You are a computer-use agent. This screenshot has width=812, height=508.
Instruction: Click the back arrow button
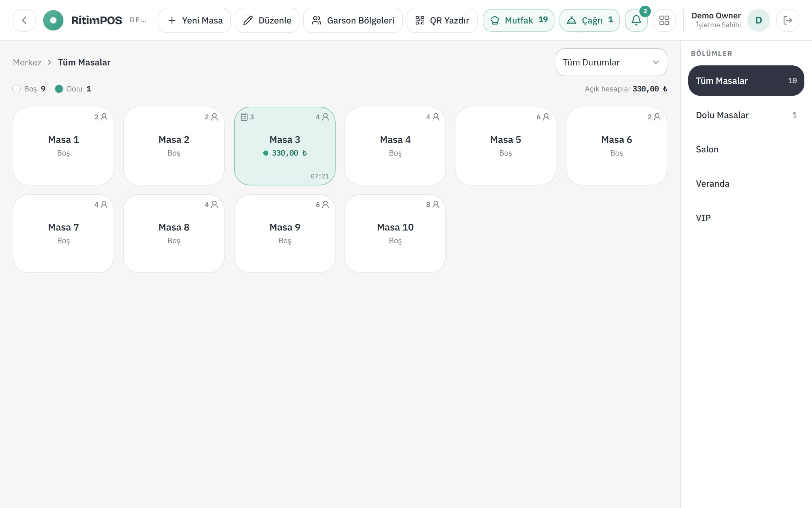pyautogui.click(x=24, y=20)
